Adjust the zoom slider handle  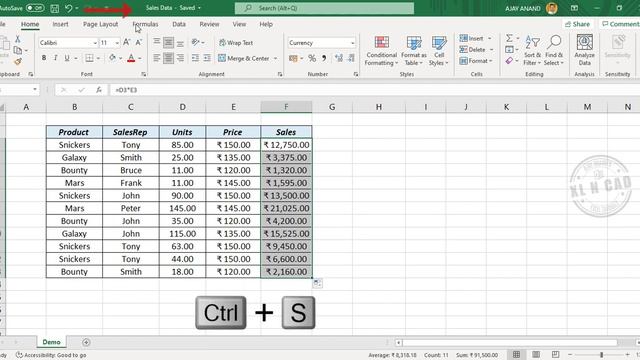click(x=601, y=355)
